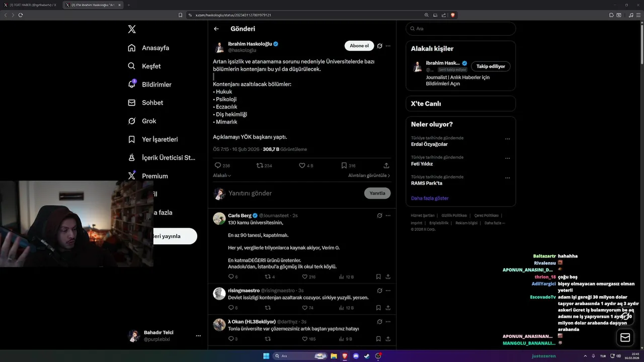Open Grok from the sidebar
This screenshot has height=362, width=644.
142,121
